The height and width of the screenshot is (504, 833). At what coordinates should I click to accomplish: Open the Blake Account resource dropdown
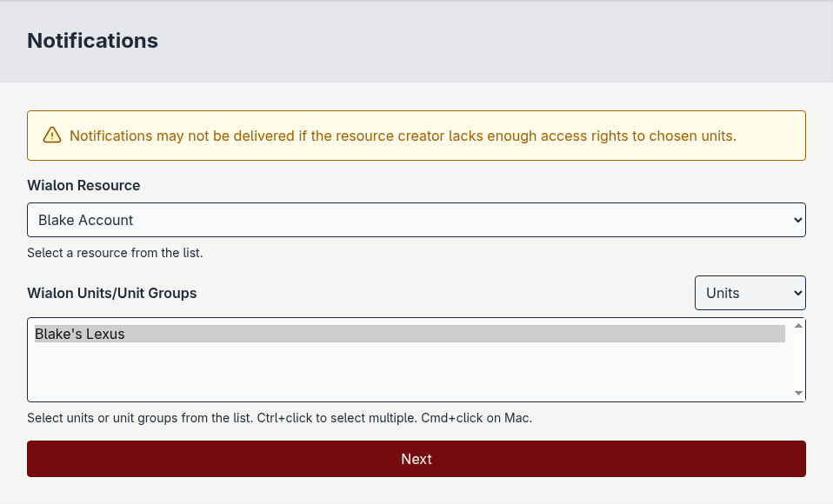416,220
